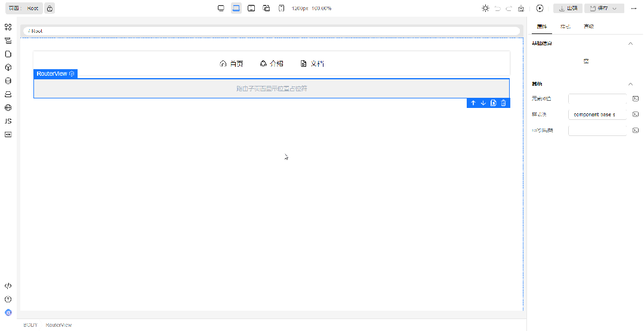Image resolution: width=644 pixels, height=331 pixels.
Task: Click the broom clear-canvas icon
Action: point(521,8)
